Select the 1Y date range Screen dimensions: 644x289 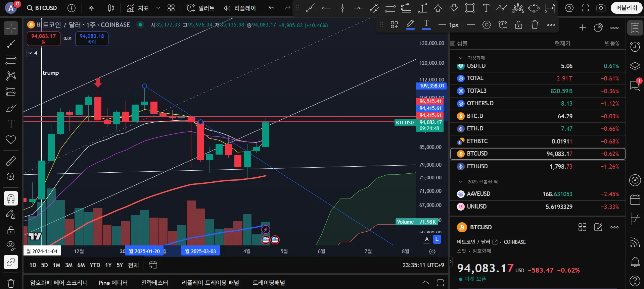pos(108,265)
